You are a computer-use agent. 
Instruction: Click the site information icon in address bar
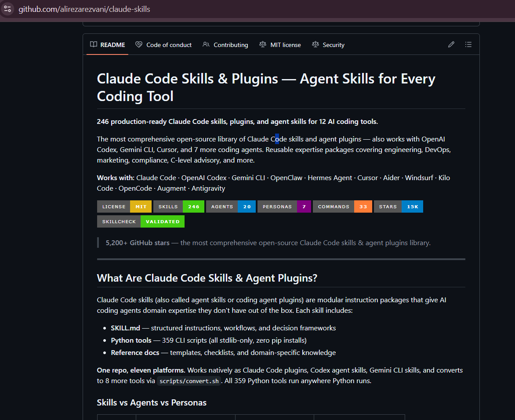click(7, 9)
